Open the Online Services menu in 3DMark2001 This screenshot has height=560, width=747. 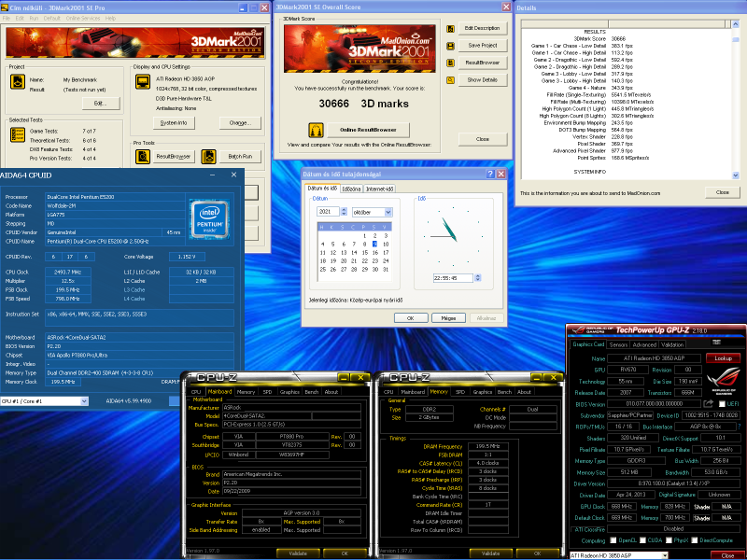click(83, 18)
